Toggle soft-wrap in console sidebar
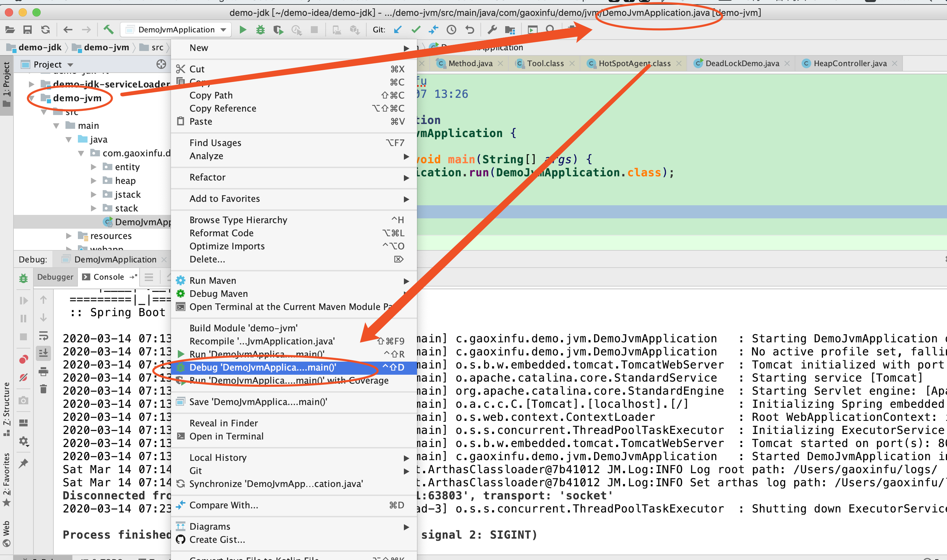 click(x=43, y=335)
